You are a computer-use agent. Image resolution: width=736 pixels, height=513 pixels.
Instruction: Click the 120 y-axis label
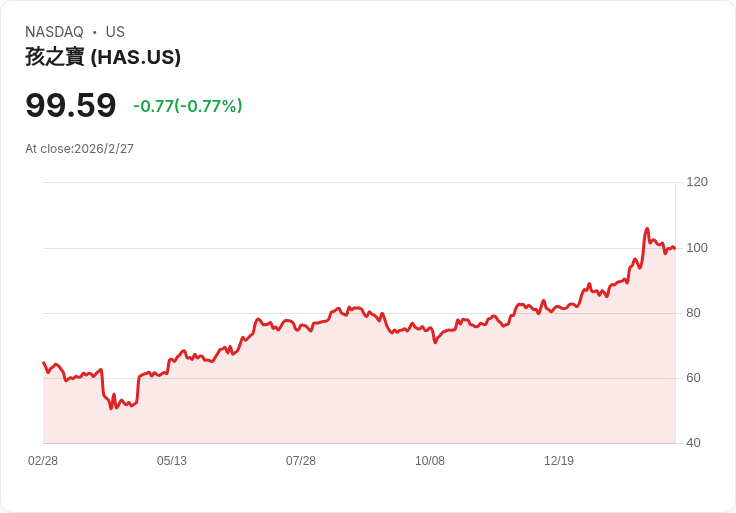click(x=697, y=182)
